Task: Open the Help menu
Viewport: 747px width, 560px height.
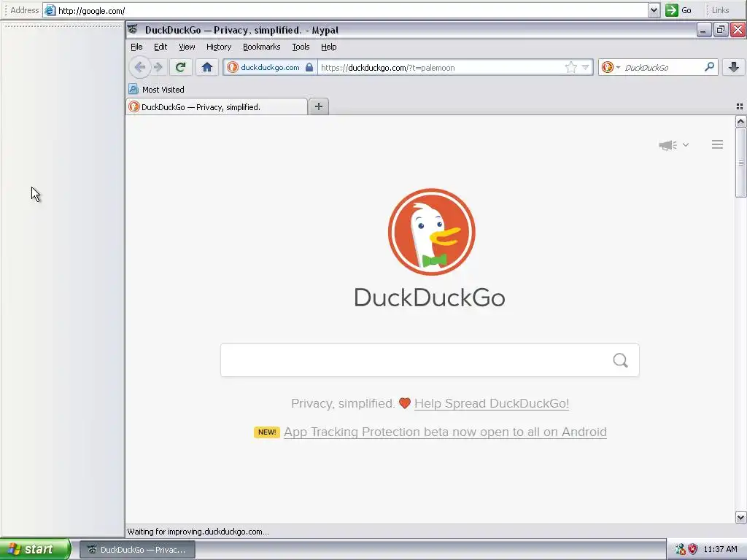Action: tap(329, 47)
